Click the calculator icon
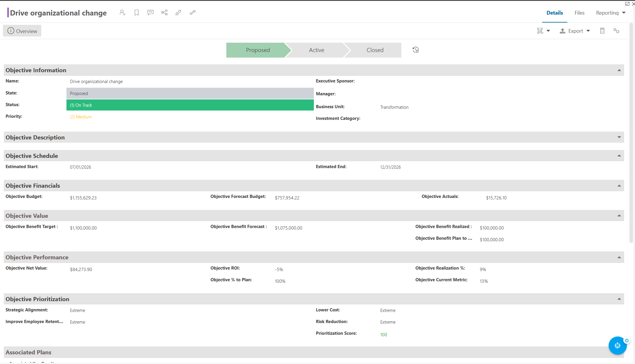This screenshot has height=364, width=635. click(x=602, y=31)
